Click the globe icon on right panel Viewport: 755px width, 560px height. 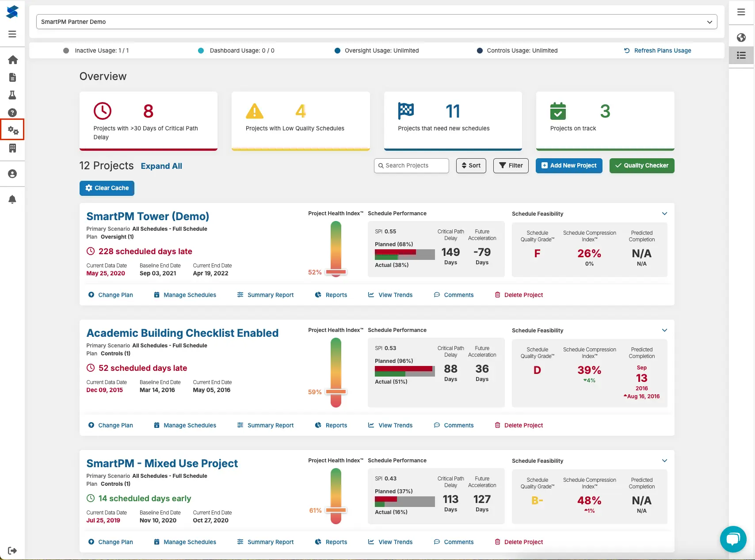[x=741, y=38]
